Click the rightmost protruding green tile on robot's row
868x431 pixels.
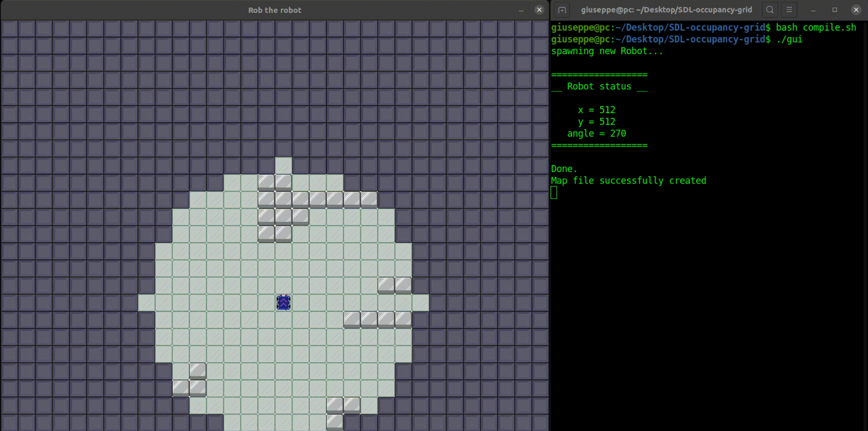(x=420, y=302)
